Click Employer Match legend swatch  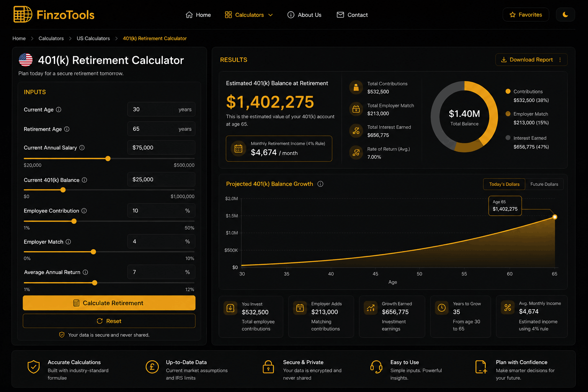coord(508,114)
